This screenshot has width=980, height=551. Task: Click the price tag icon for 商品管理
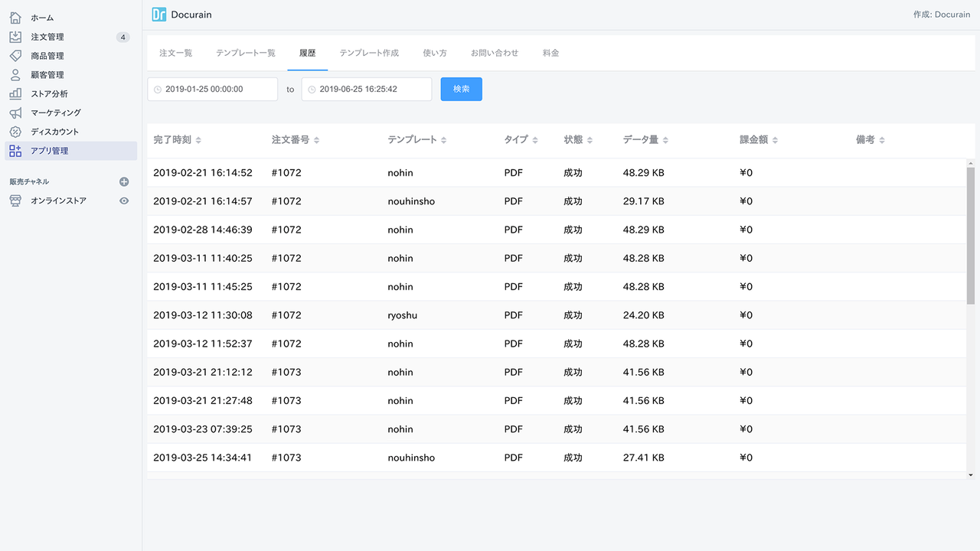(x=15, y=56)
